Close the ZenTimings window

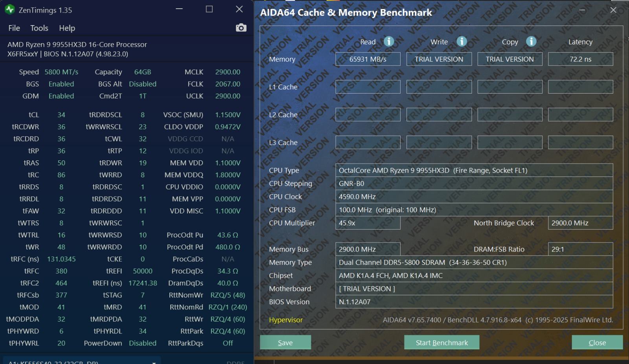click(239, 9)
